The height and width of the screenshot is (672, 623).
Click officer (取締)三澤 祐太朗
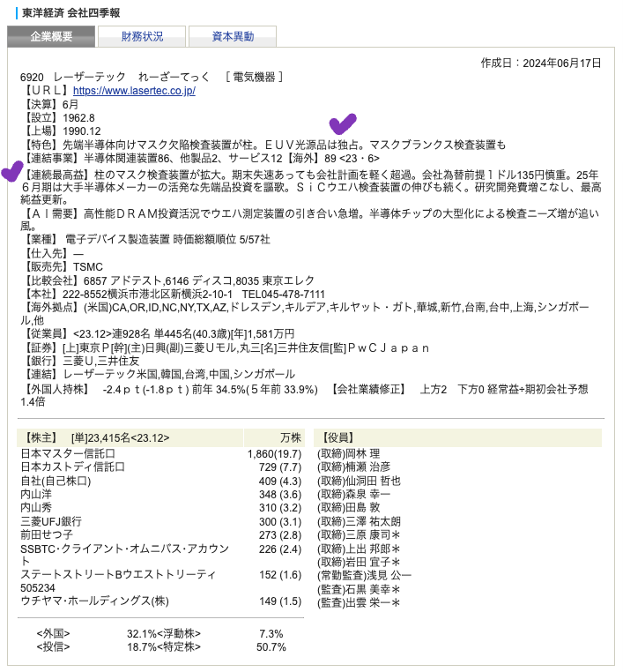pyautogui.click(x=359, y=521)
